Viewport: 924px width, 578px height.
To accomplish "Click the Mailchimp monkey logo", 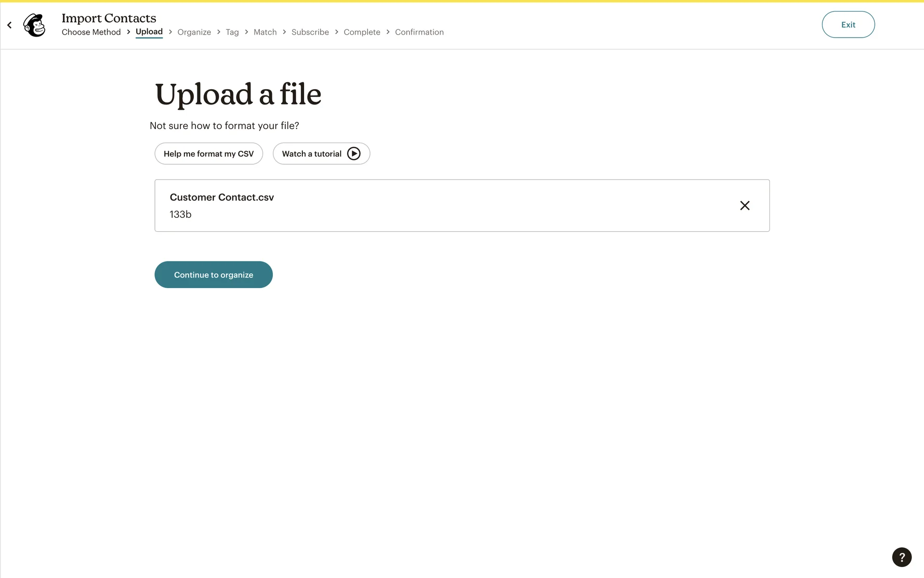I will [35, 25].
